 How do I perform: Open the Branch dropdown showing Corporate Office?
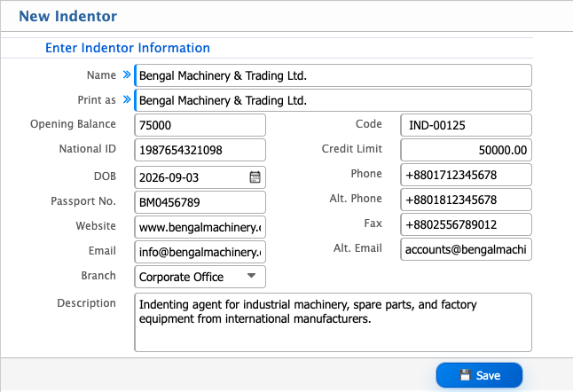click(x=200, y=277)
